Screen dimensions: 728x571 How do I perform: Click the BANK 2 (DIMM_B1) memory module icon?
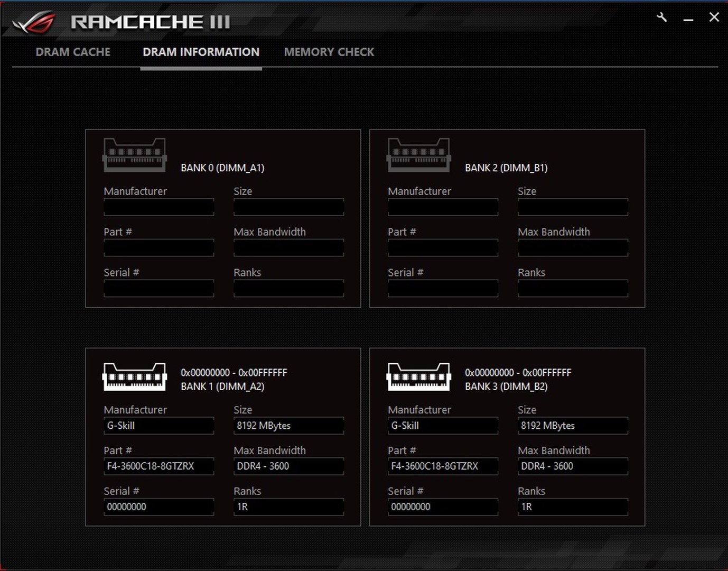(419, 155)
